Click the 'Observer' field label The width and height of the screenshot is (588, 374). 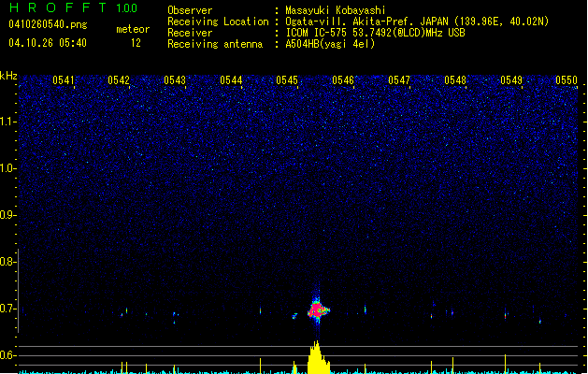pyautogui.click(x=190, y=10)
